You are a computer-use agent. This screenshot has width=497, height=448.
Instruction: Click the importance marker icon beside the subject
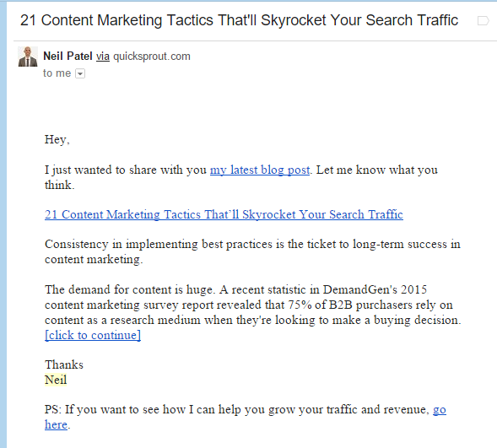coord(483,20)
